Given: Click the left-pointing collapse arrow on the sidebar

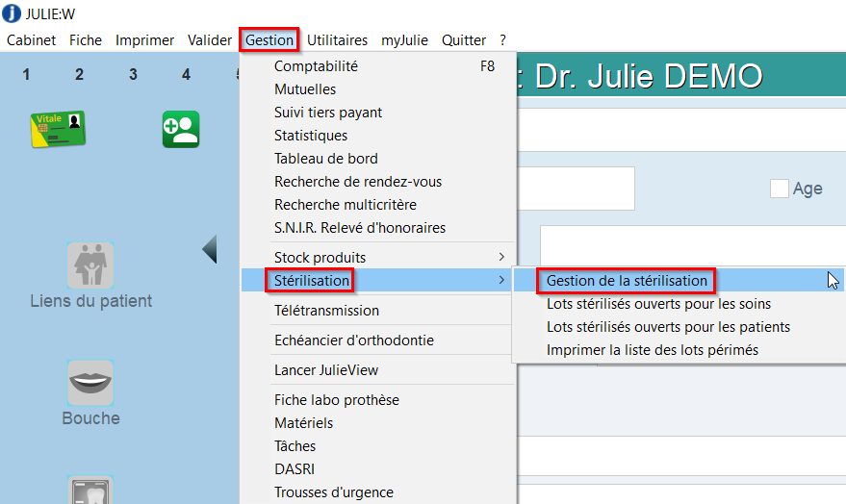Looking at the screenshot, I should tap(210, 249).
